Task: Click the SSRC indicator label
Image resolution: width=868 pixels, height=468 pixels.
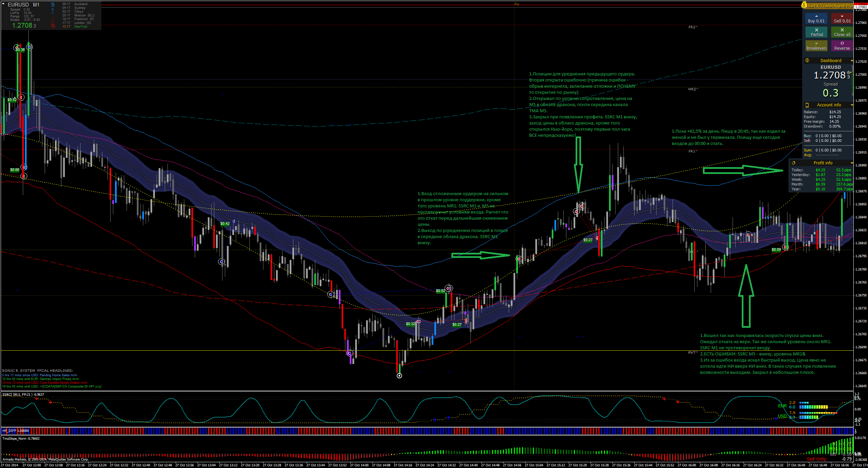Action: click(x=23, y=395)
